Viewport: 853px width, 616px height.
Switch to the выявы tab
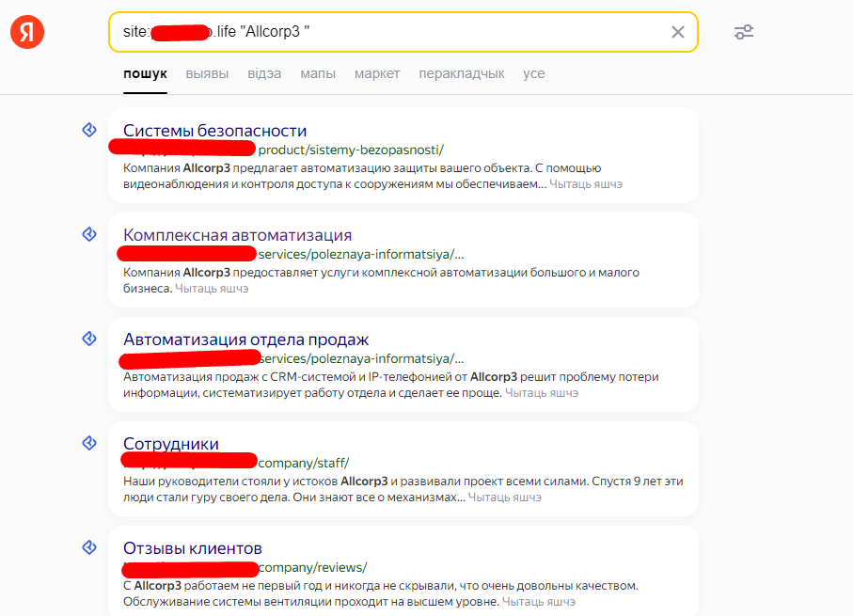tap(207, 73)
